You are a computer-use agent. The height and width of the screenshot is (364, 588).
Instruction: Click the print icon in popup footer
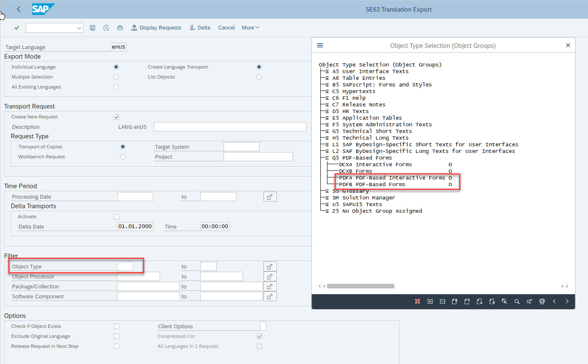[542, 301]
